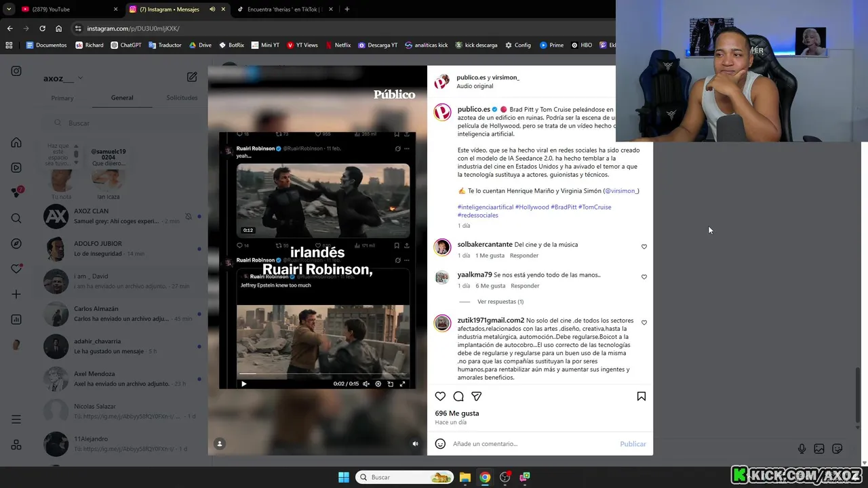Open Chrome apps grid in bookmarks bar
This screenshot has height=488, width=868.
(x=9, y=45)
